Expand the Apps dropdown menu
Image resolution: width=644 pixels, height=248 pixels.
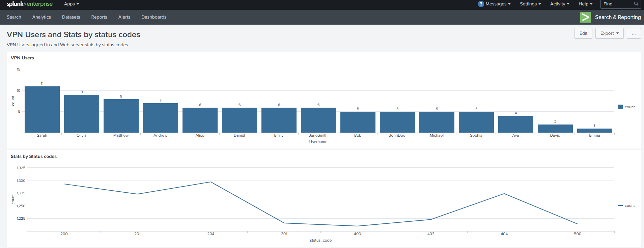coord(71,4)
